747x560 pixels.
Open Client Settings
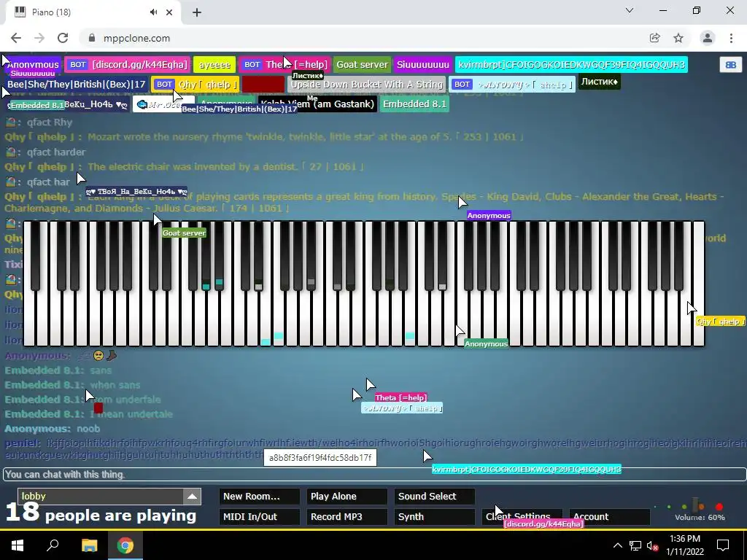522,517
